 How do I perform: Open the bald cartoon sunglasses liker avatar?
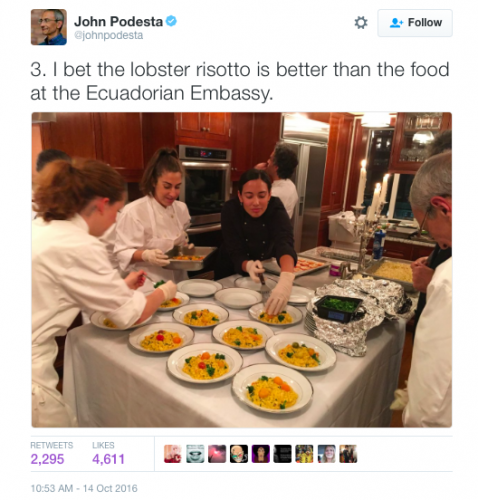tap(239, 454)
